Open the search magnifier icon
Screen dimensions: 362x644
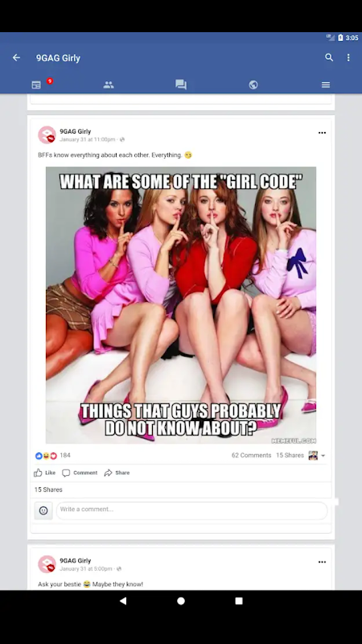pos(329,57)
